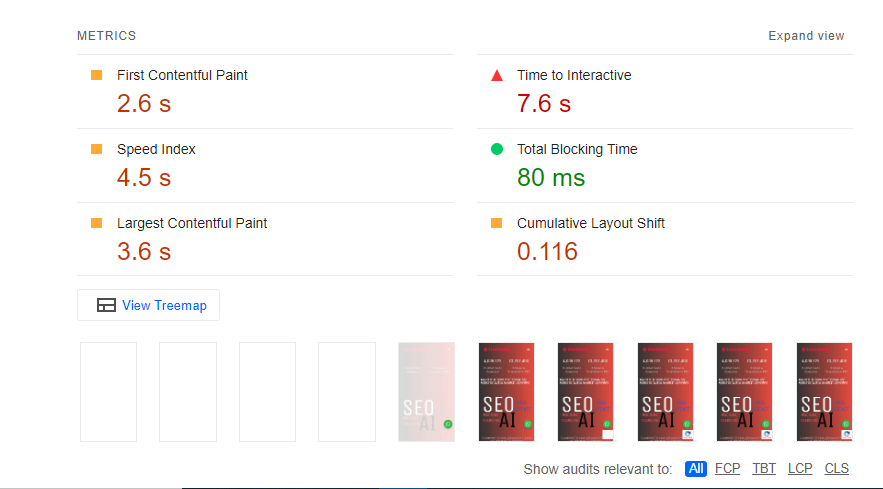Open the last filmstrip thumbnail
Image resolution: width=883 pixels, height=489 pixels.
coord(824,392)
